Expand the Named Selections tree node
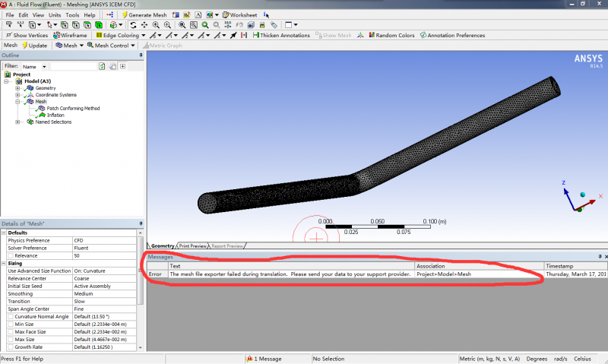This screenshot has width=608, height=364. tap(17, 122)
